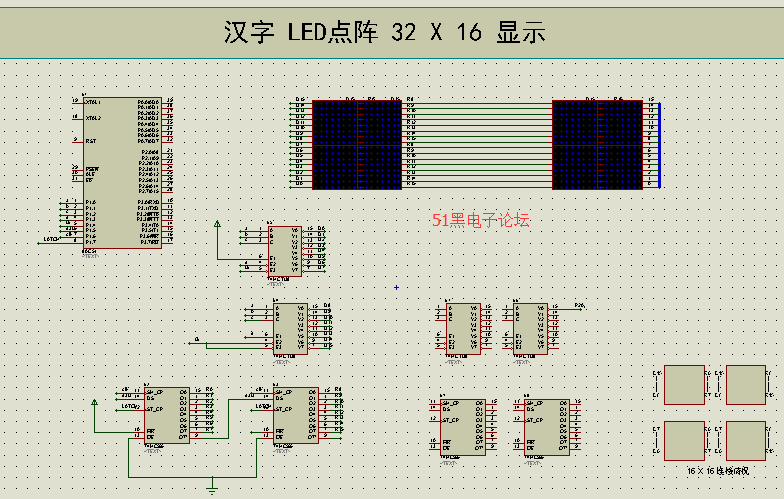The width and height of the screenshot is (784, 499).
Task: Select the bottom-left square in the 16 X 16 diagram
Action: (684, 441)
